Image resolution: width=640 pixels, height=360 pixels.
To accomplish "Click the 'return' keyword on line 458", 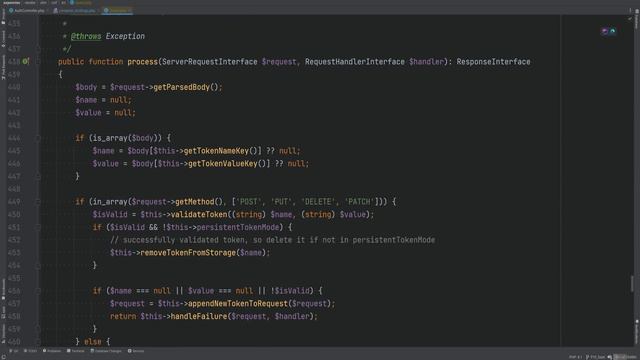I will coord(123,316).
